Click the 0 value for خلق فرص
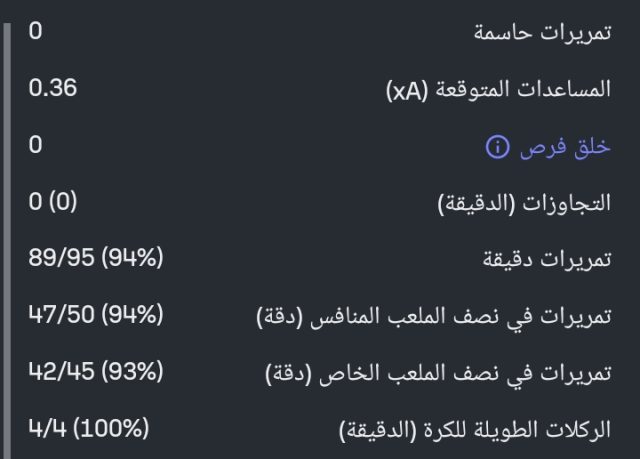The image size is (640, 459). (36, 146)
